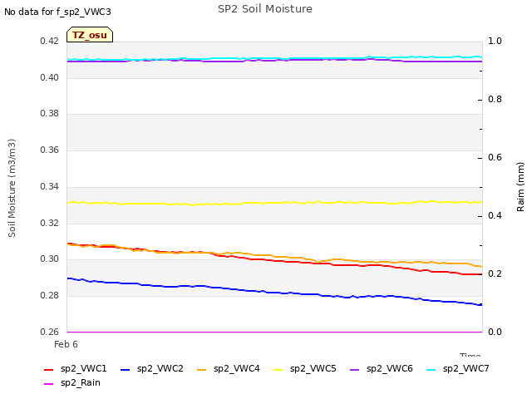Screen dimensions: 532x399
Task: Click the 0.4 right axis tick label
Action: (x=495, y=216)
